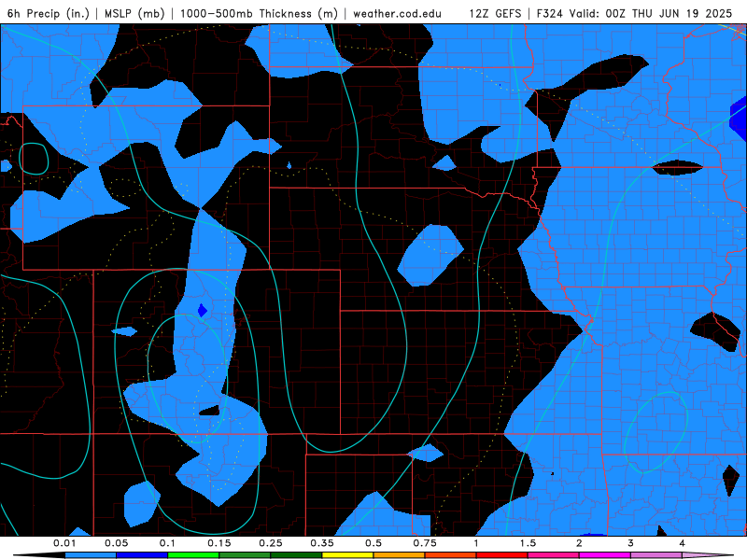Viewport: 747px width, 560px height.
Task: Click the 'Valid: 00Z THU JUN 19 2025' text
Action: click(x=650, y=13)
